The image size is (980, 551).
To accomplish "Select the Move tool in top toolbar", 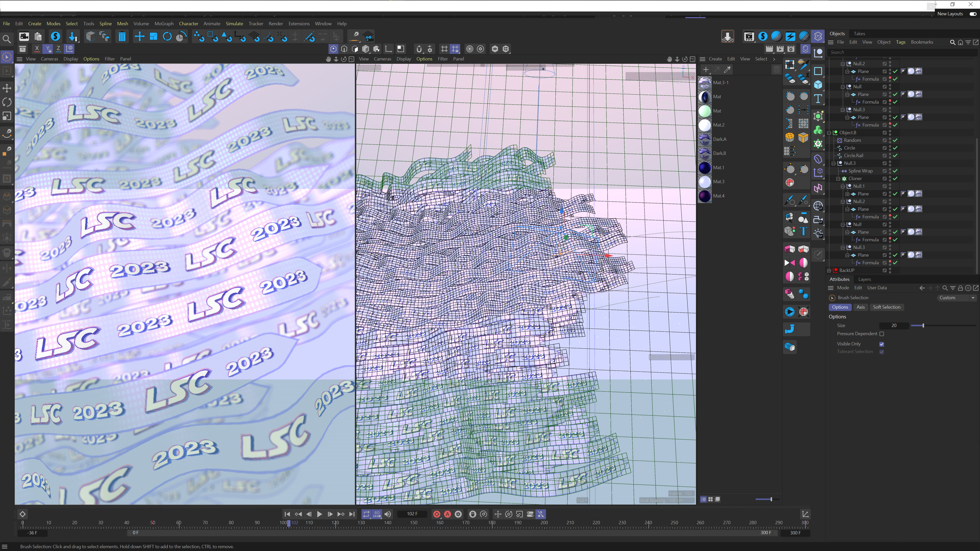I will click(139, 36).
